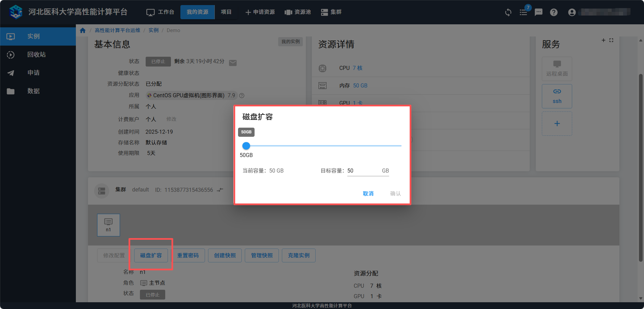Click the 目标容量 input field
Image resolution: width=644 pixels, height=309 pixels.
point(363,171)
